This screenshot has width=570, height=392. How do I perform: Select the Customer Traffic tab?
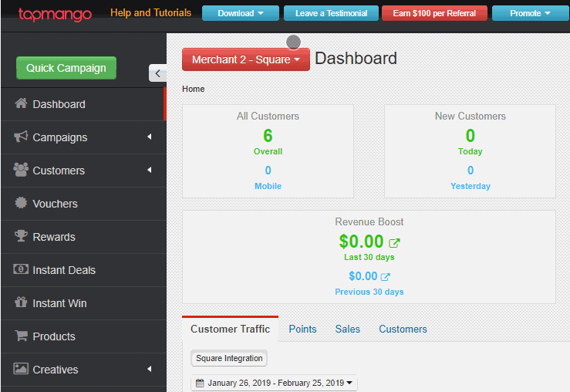click(230, 329)
